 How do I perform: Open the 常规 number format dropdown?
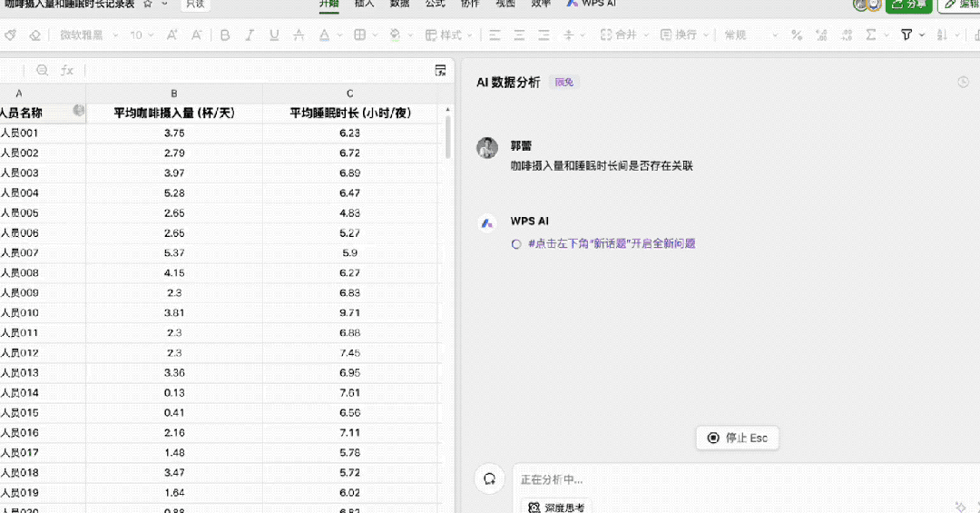pos(750,35)
